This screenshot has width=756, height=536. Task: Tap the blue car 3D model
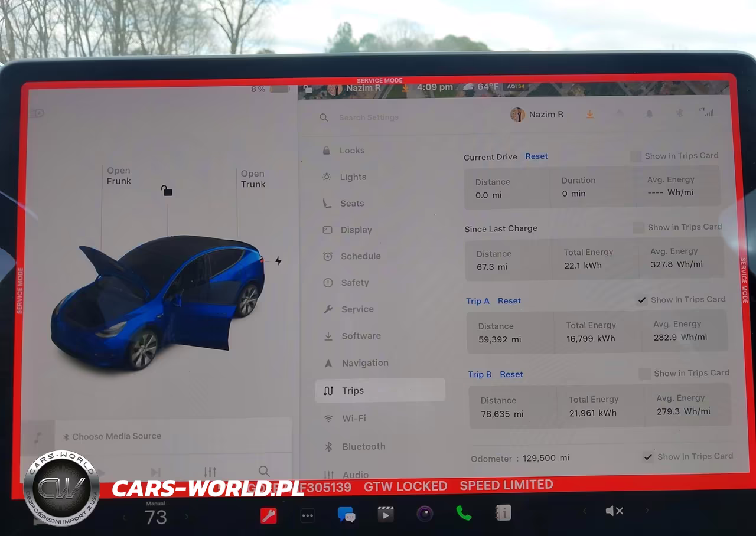(x=158, y=302)
